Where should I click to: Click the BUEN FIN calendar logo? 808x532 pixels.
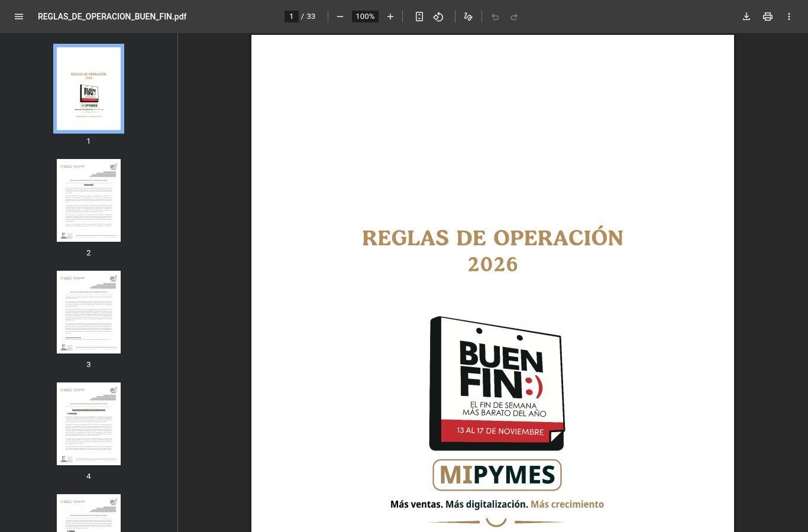pos(497,384)
